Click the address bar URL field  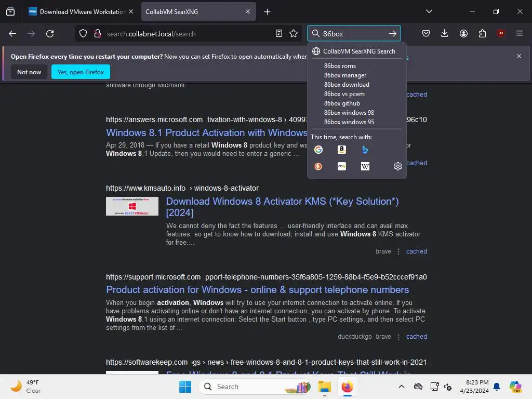coord(188,34)
